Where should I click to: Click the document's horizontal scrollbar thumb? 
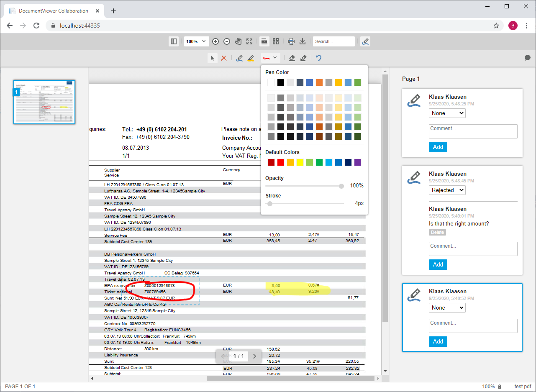pyautogui.click(x=291, y=379)
